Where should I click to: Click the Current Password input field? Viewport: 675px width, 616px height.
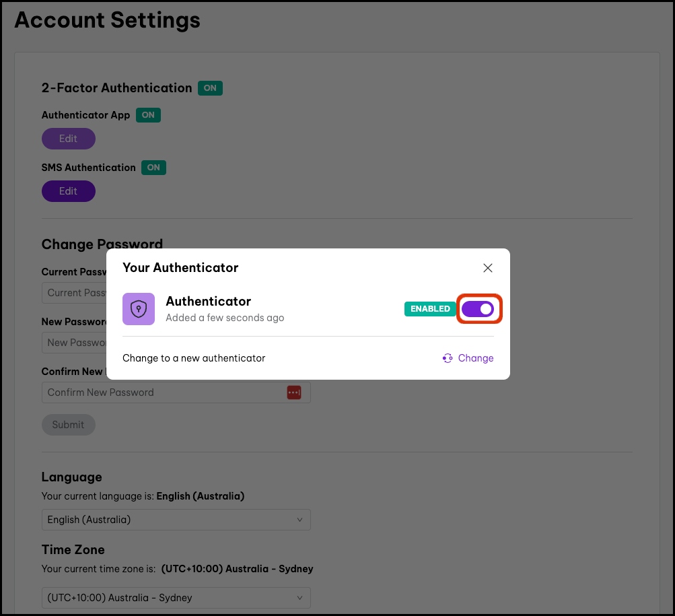74,293
